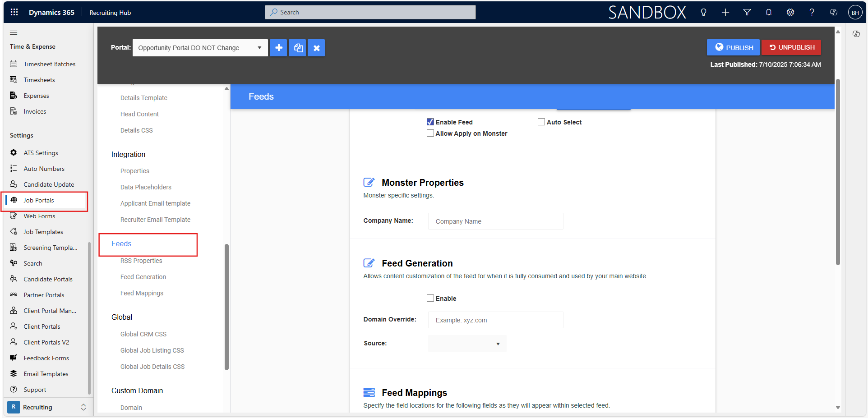
Task: Open Details Template link
Action: (144, 98)
